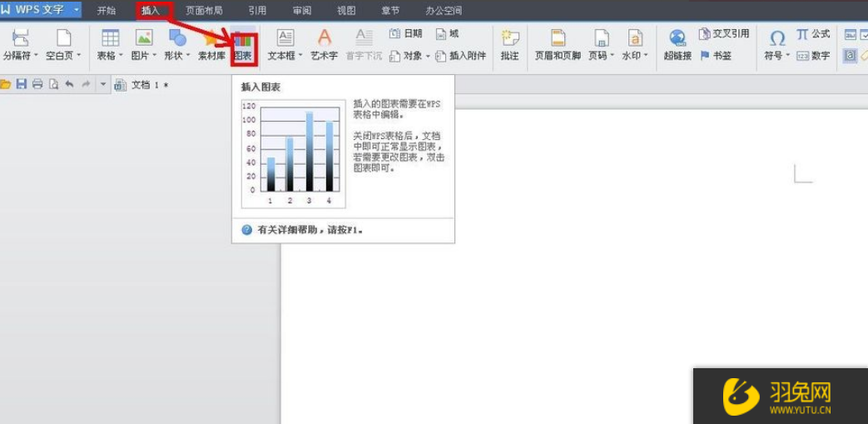The height and width of the screenshot is (424, 868).
Task: Click the 页码 page number icon
Action: click(601, 37)
